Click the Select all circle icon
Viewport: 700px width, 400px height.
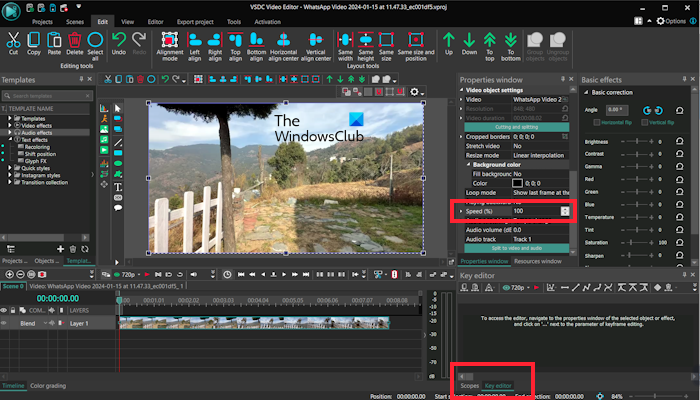(95, 40)
